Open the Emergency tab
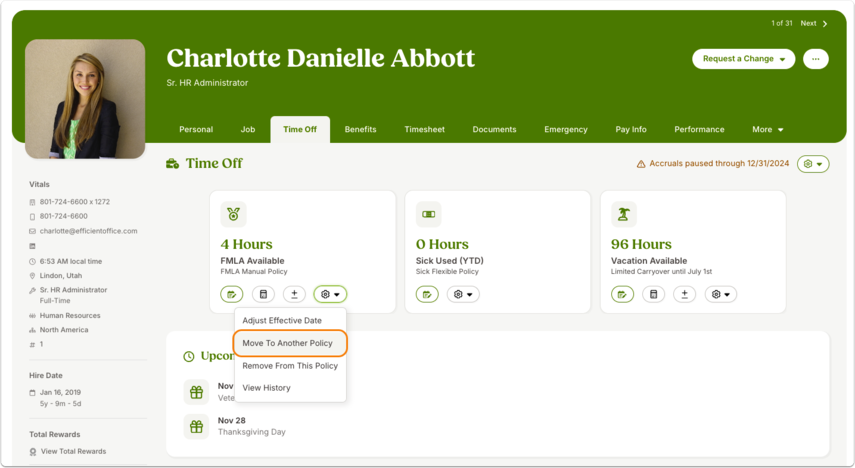 (x=565, y=130)
